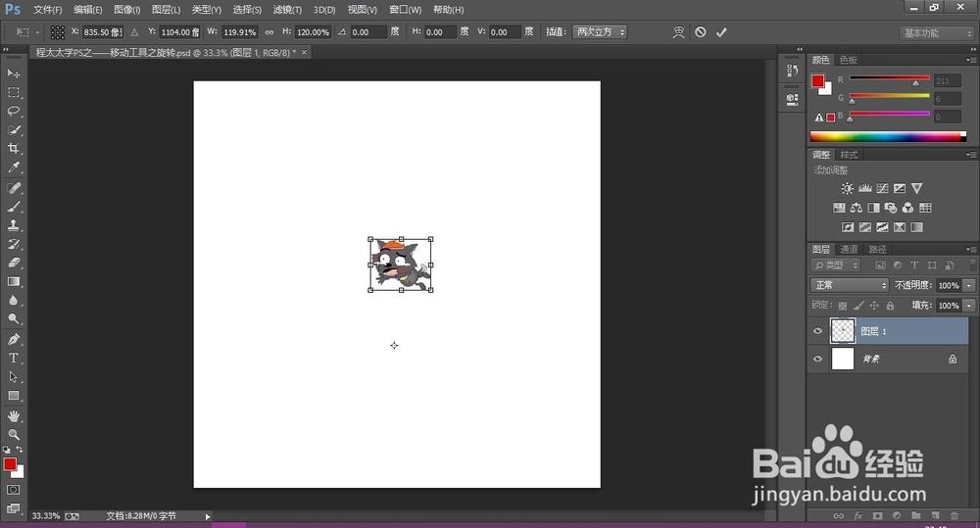Viewport: 980px width, 528px height.
Task: Switch to the 样式 tab
Action: point(849,155)
